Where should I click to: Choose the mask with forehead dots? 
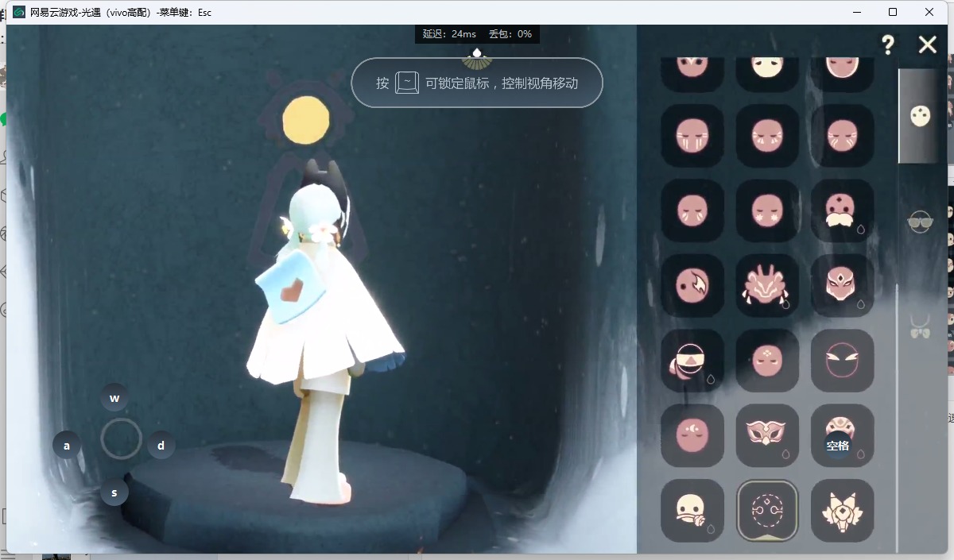pos(767,361)
